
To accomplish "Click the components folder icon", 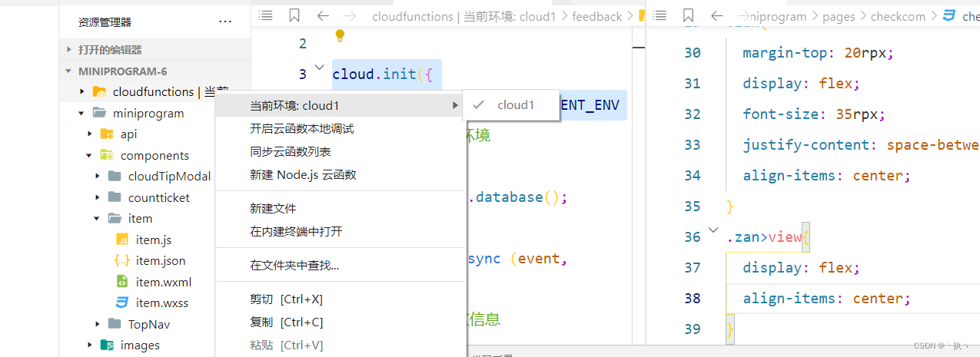I will pyautogui.click(x=107, y=155).
